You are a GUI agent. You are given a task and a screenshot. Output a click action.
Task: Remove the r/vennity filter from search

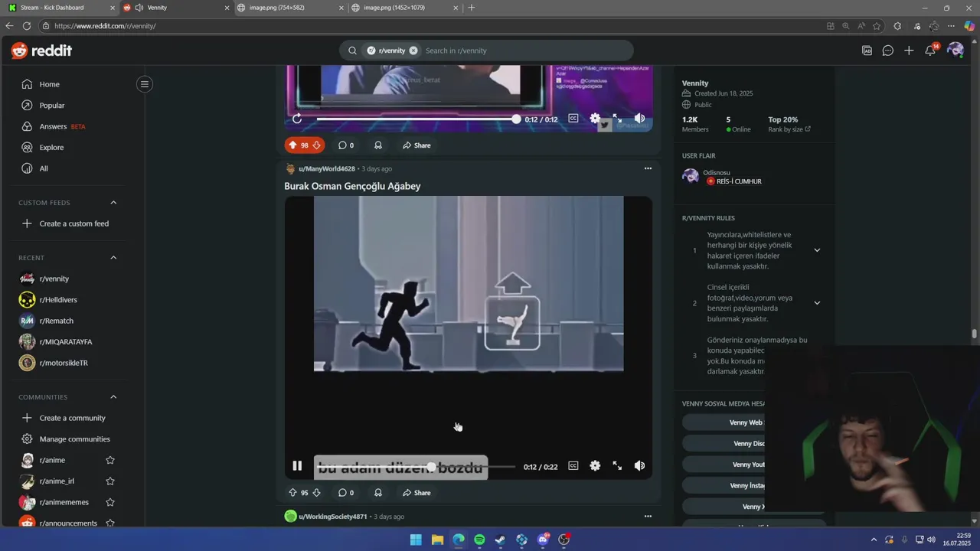413,51
